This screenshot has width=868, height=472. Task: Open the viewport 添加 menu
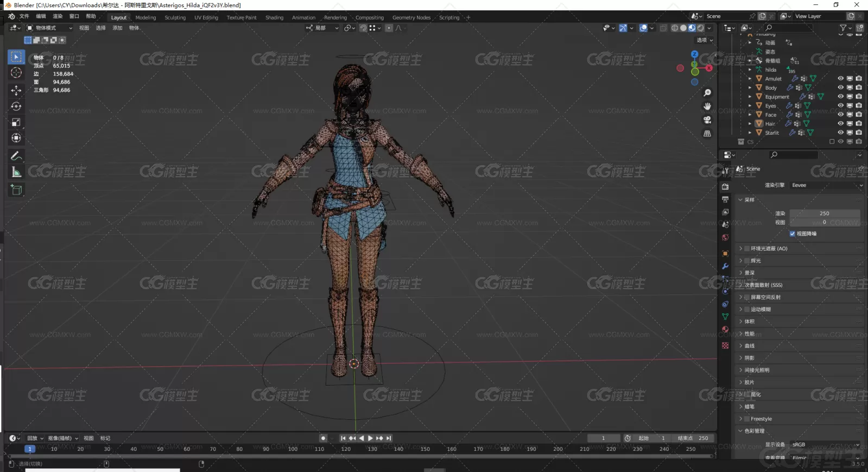[x=117, y=28]
